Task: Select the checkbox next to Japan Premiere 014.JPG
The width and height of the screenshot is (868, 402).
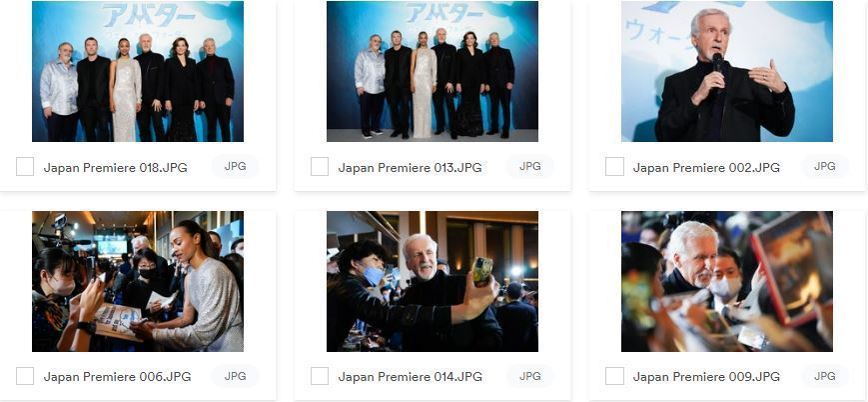Action: click(320, 376)
